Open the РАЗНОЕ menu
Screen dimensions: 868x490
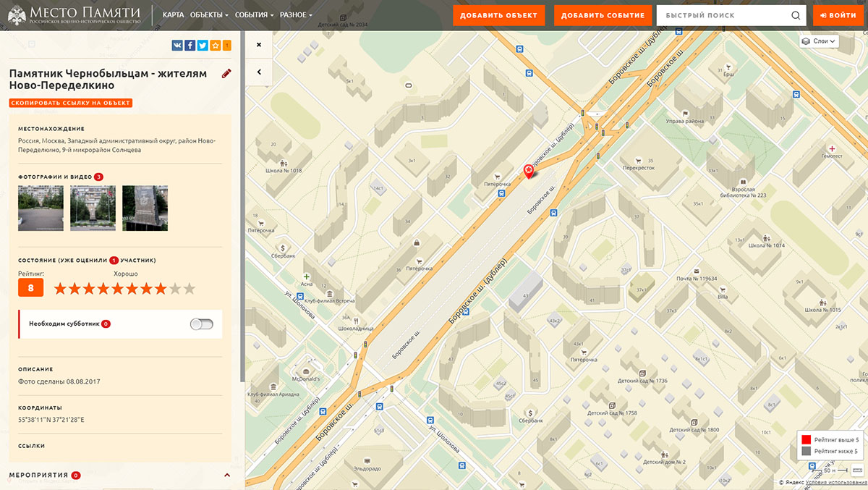(296, 15)
